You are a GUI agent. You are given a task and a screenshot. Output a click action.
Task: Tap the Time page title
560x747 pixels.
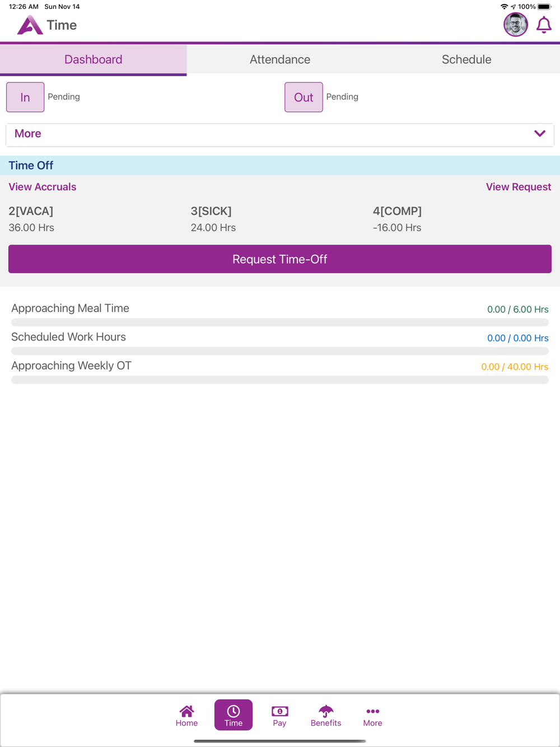pyautogui.click(x=62, y=25)
